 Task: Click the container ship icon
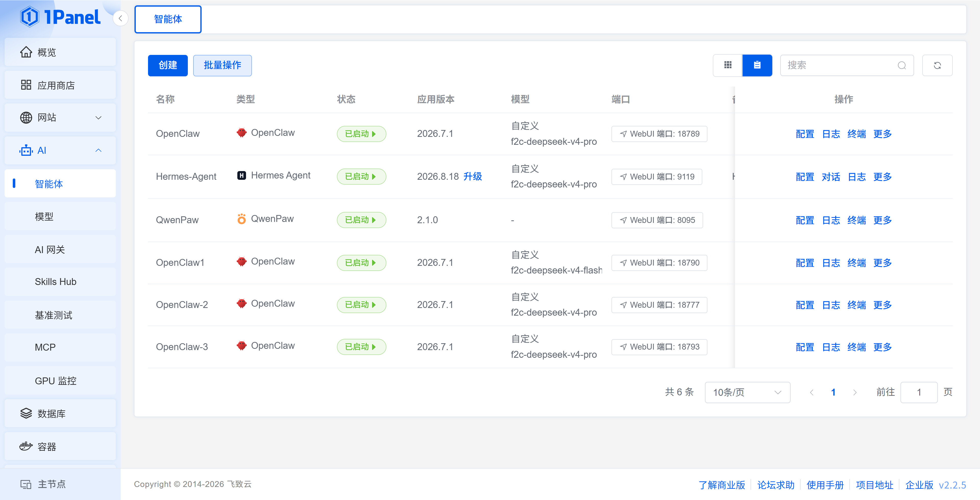(x=26, y=446)
